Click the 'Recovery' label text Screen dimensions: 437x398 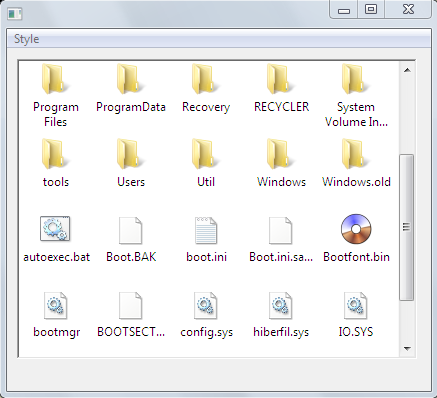(x=206, y=107)
